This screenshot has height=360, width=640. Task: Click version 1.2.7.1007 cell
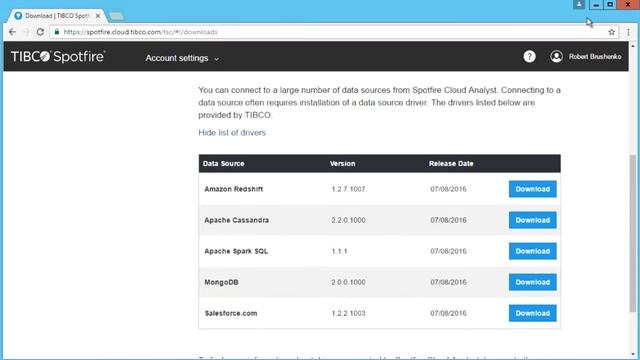click(x=348, y=189)
